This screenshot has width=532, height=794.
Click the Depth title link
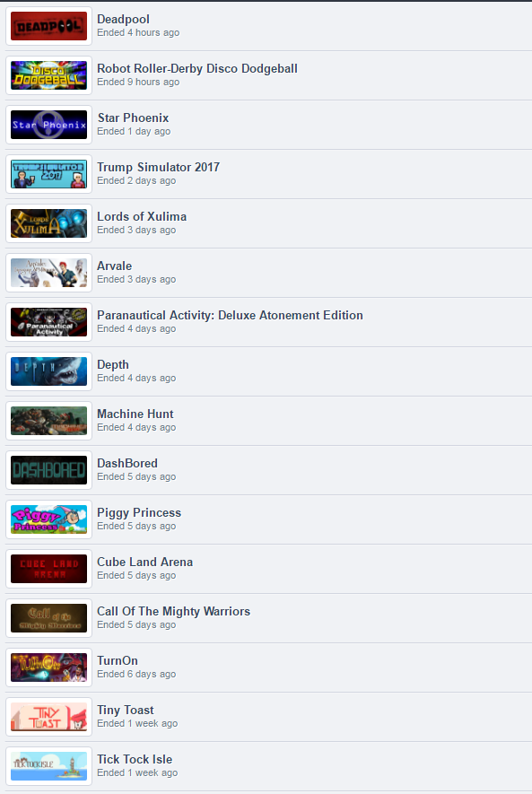click(113, 364)
